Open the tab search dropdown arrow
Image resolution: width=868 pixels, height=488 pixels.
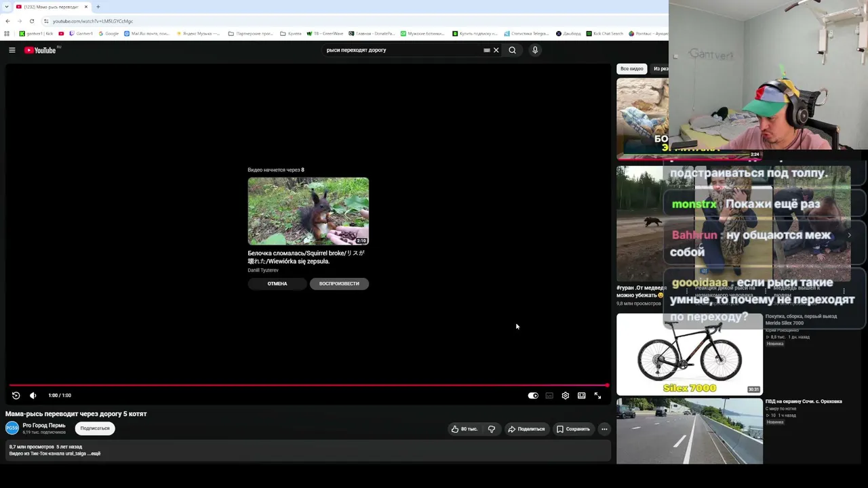pyautogui.click(x=6, y=7)
